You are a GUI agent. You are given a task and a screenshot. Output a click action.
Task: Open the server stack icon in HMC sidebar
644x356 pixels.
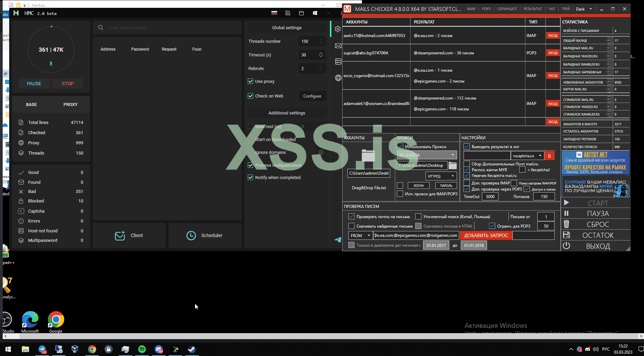click(338, 61)
